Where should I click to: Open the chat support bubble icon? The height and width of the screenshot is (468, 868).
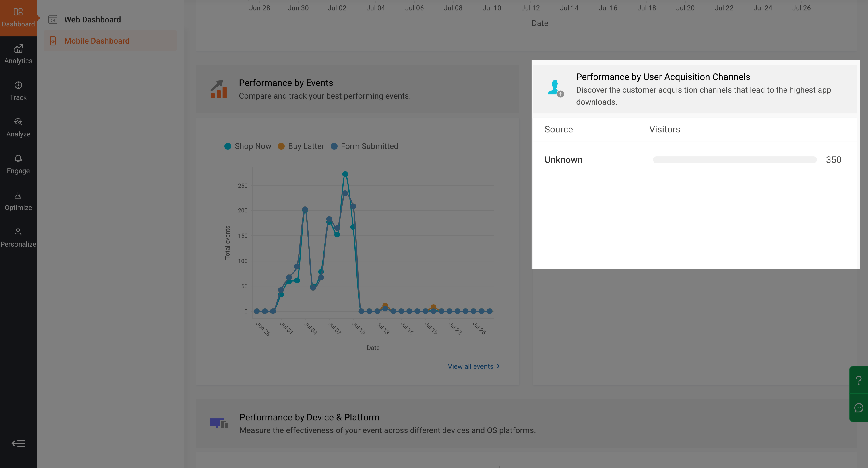coord(859,408)
